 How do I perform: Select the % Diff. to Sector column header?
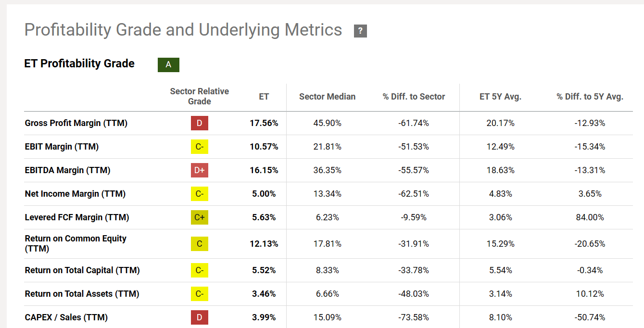pyautogui.click(x=414, y=97)
